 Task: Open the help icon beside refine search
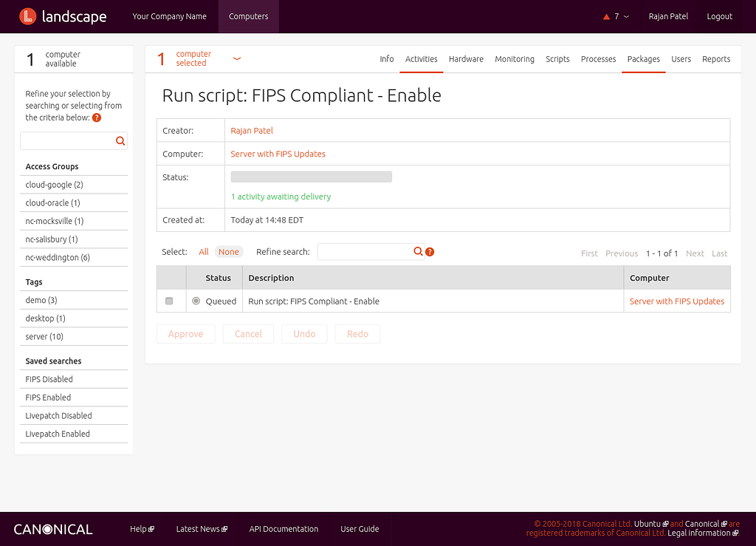pos(429,252)
